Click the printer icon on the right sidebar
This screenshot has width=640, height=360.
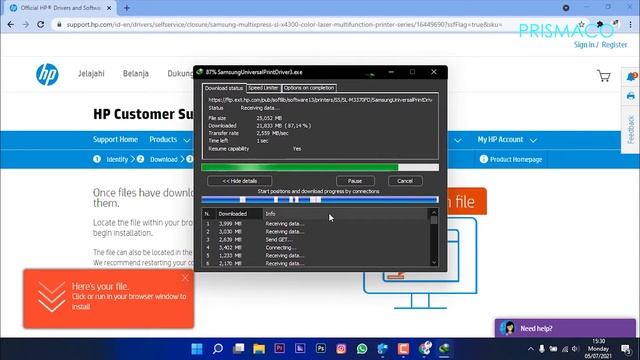point(631,96)
